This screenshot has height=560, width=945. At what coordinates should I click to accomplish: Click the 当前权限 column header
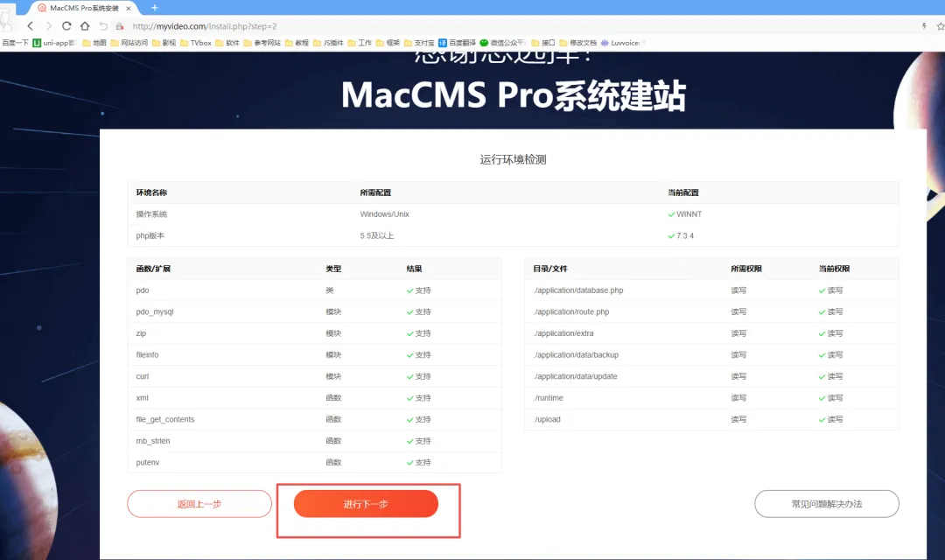coord(834,269)
